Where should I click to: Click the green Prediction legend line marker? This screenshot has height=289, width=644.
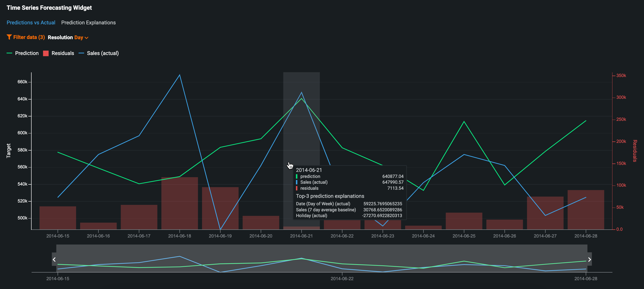pos(9,53)
